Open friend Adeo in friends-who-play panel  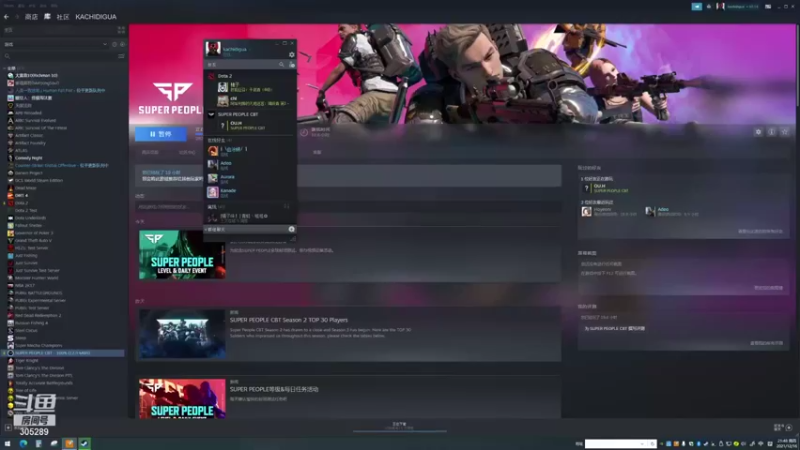pos(663,209)
